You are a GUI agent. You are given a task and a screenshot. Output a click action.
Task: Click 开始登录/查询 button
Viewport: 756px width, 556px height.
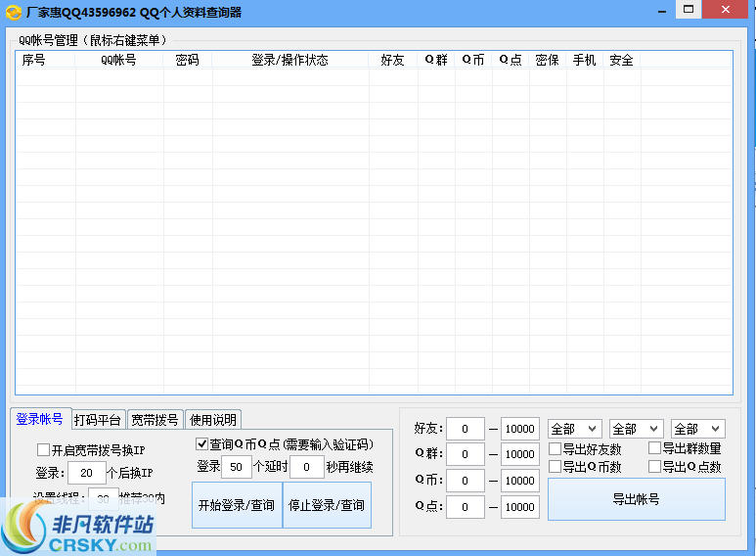tap(237, 505)
